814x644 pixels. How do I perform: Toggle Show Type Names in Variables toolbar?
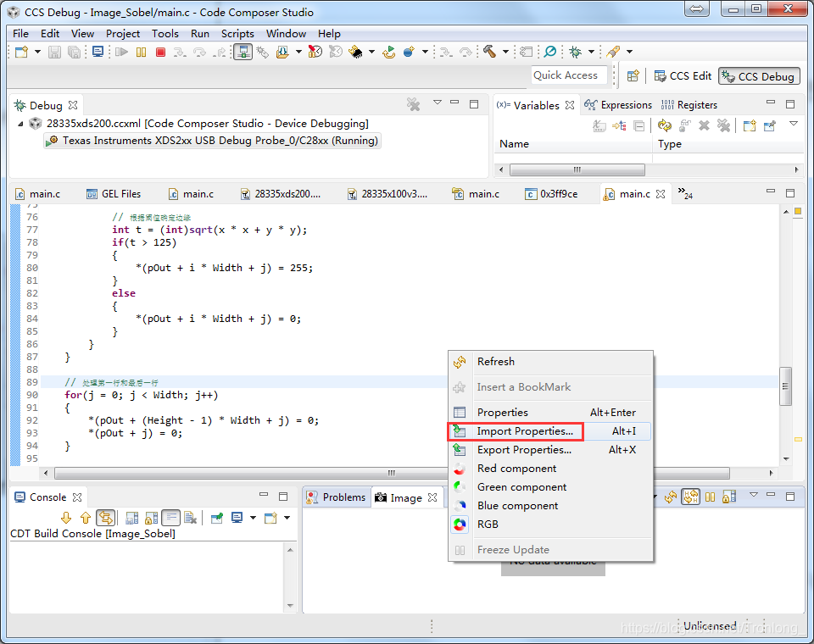coord(599,125)
